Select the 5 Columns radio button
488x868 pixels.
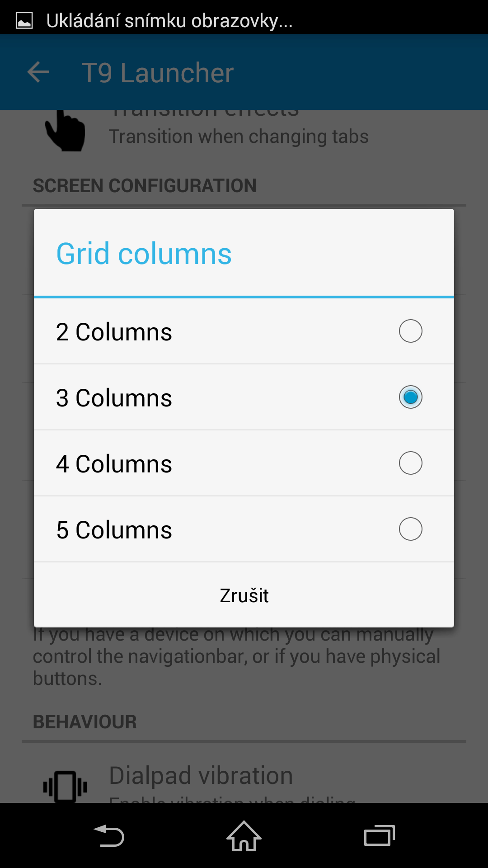click(410, 529)
